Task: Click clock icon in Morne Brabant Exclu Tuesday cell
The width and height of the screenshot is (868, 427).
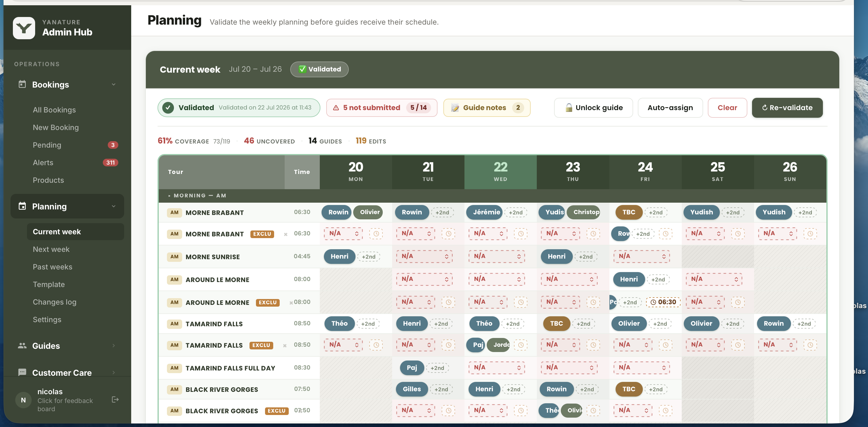Action: coord(448,233)
